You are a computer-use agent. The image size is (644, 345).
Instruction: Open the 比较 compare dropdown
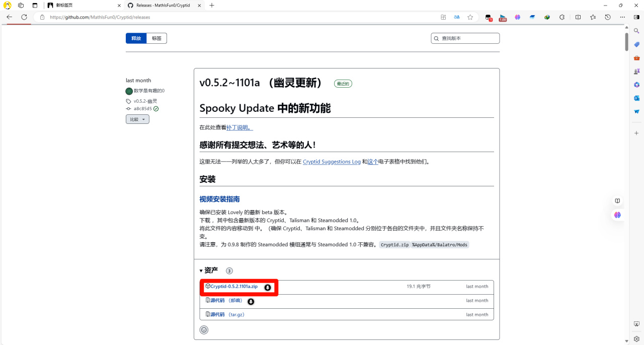137,119
